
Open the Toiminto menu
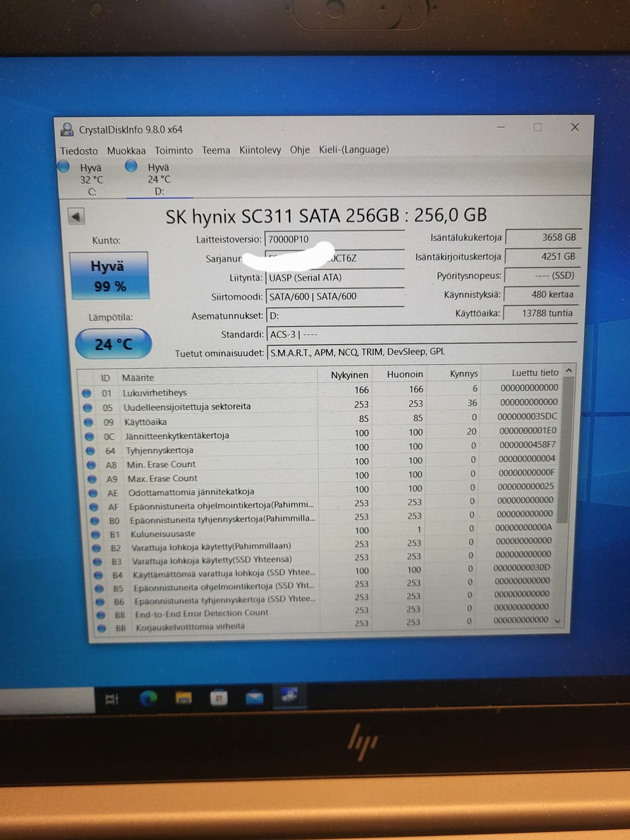point(174,150)
